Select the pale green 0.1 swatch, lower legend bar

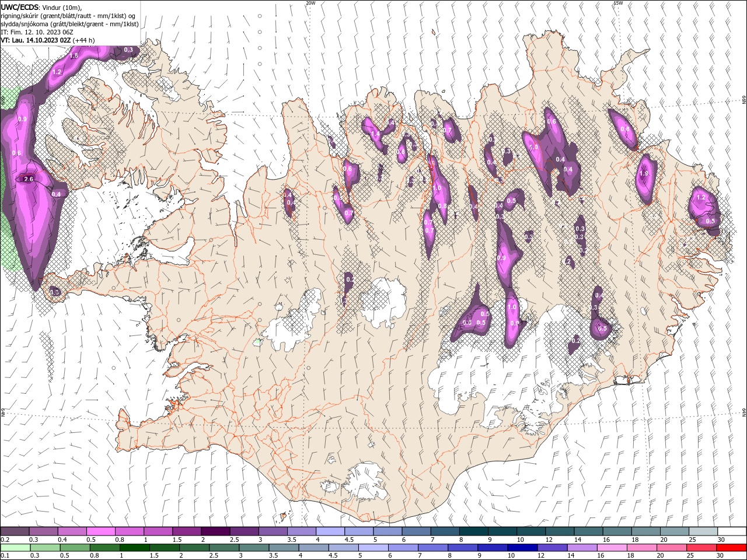click(15, 548)
